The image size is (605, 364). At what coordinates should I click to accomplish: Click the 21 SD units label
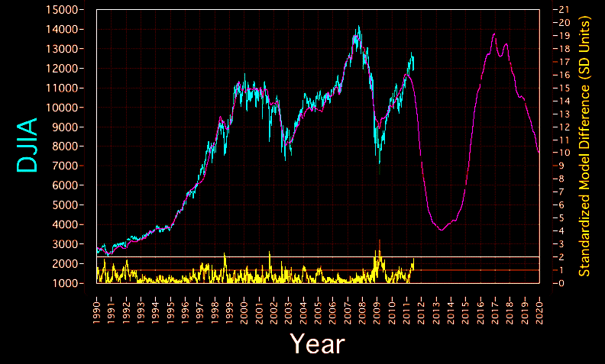(564, 10)
